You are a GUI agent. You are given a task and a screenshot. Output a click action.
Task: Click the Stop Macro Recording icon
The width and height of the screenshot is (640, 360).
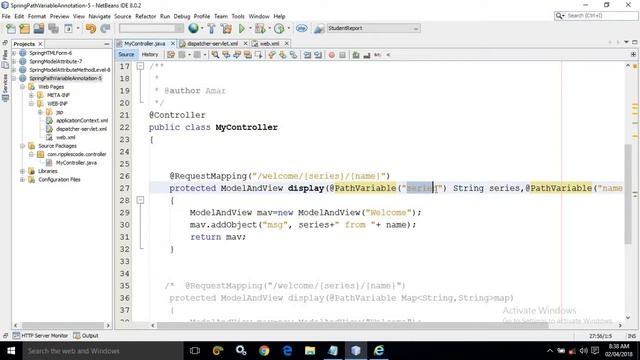342,55
